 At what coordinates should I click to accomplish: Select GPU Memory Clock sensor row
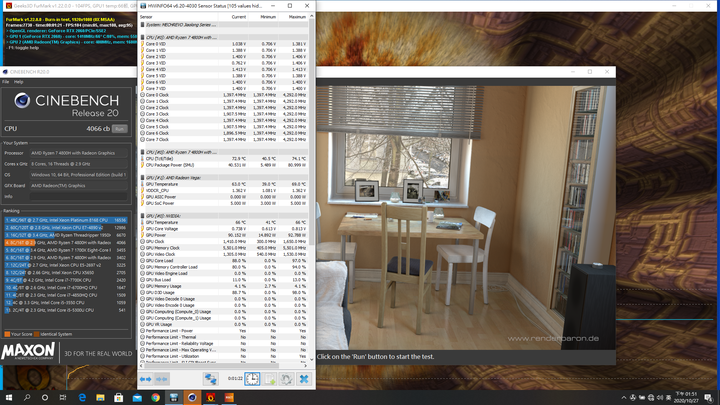[224, 248]
